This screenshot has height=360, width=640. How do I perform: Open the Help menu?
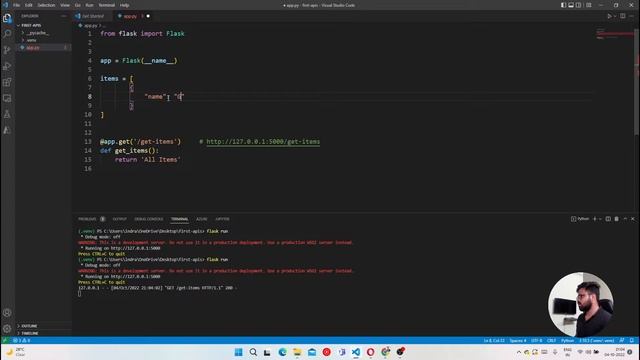(x=124, y=5)
